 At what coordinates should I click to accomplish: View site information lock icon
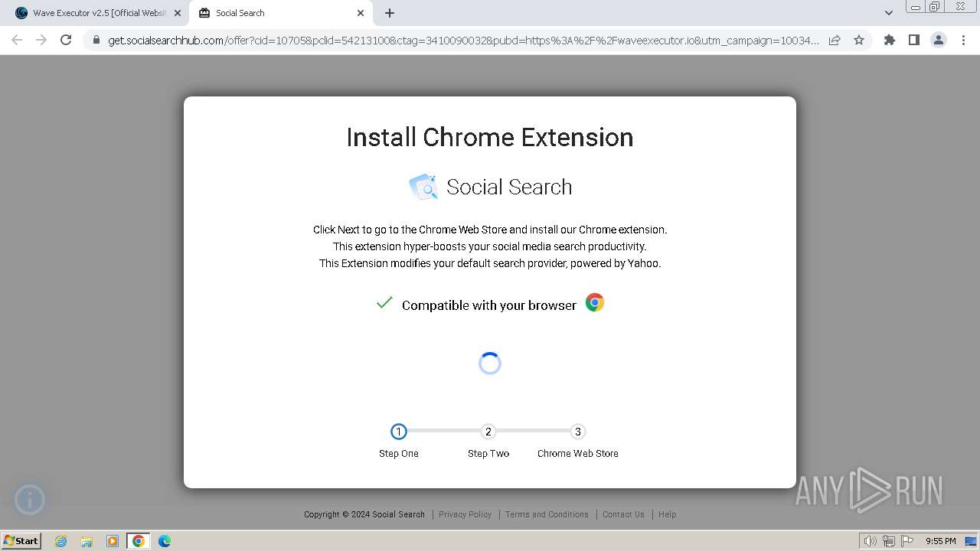click(96, 41)
